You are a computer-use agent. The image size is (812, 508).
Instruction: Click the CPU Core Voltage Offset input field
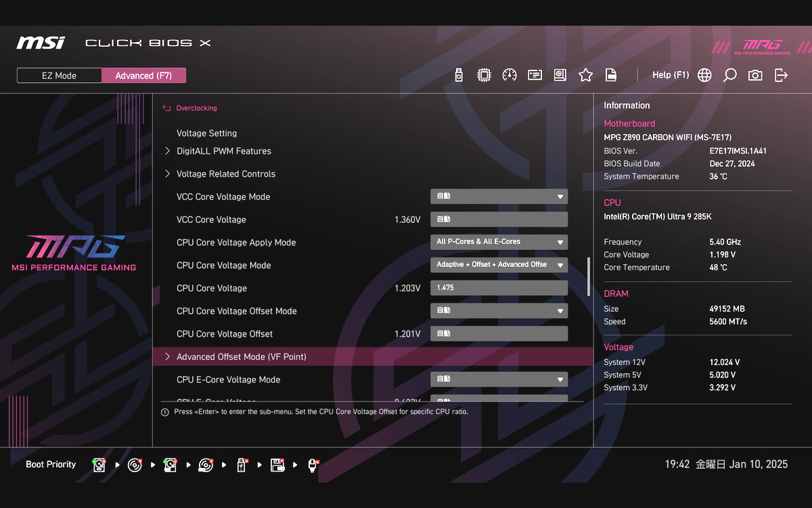499,333
